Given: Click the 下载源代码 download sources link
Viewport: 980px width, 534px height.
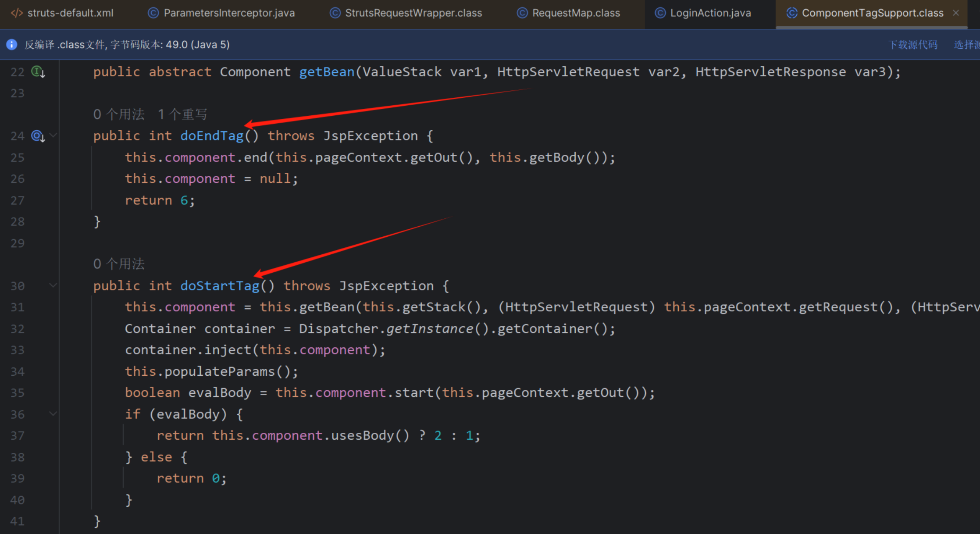Looking at the screenshot, I should [913, 45].
